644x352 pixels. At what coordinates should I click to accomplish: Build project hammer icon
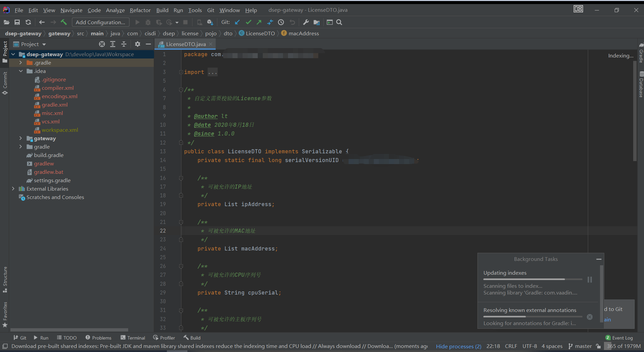click(64, 22)
